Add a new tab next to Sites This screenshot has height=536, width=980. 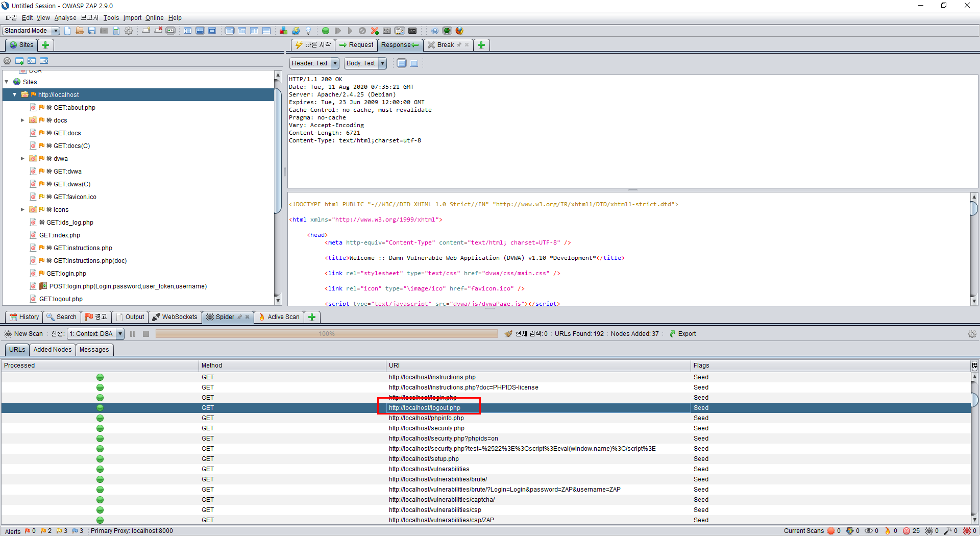point(45,45)
